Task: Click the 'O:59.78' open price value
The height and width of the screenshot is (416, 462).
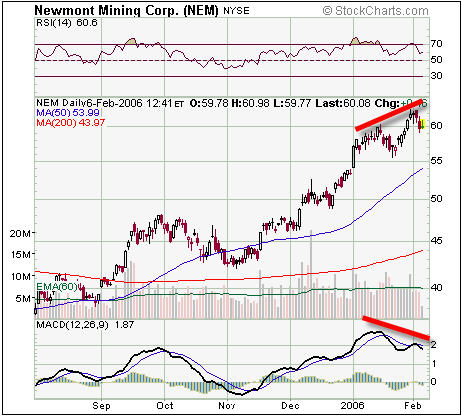Action: point(209,103)
